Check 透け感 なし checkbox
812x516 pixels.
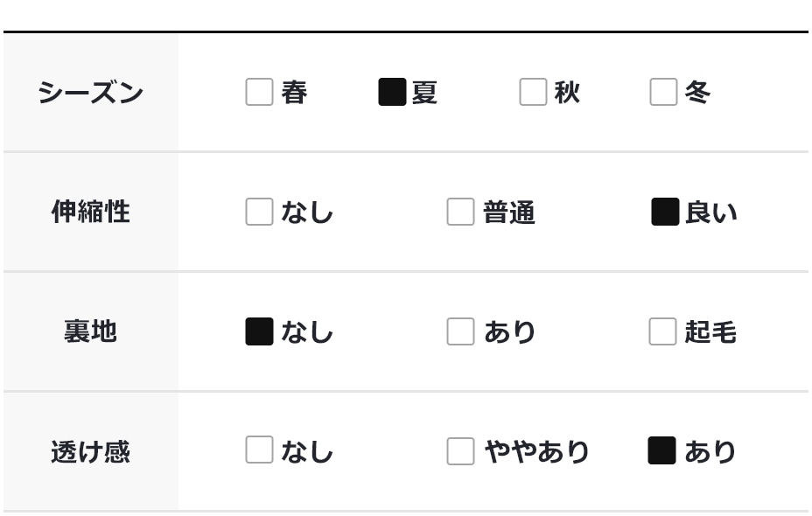point(259,450)
